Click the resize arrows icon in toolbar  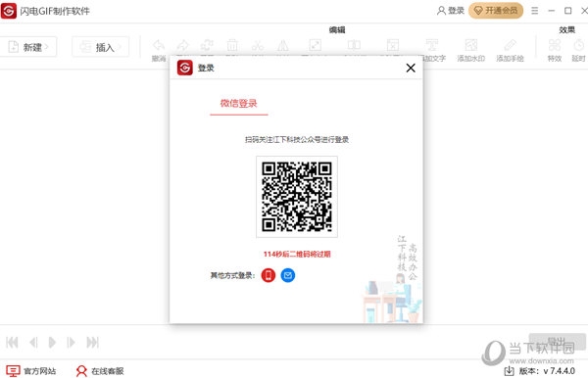315,46
